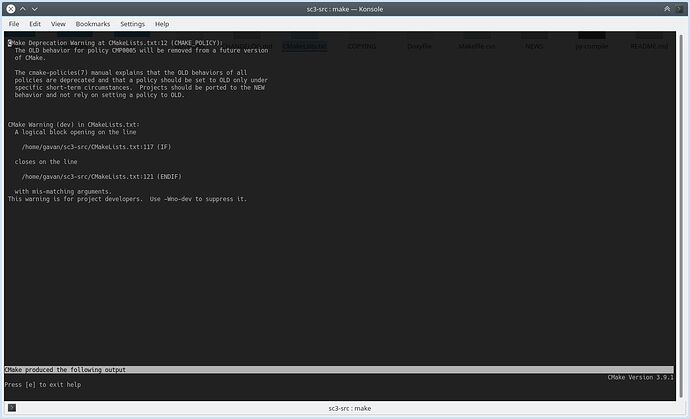The image size is (690, 419).
Task: Click the 'Press [e] to exit help' text
Action: click(43, 384)
